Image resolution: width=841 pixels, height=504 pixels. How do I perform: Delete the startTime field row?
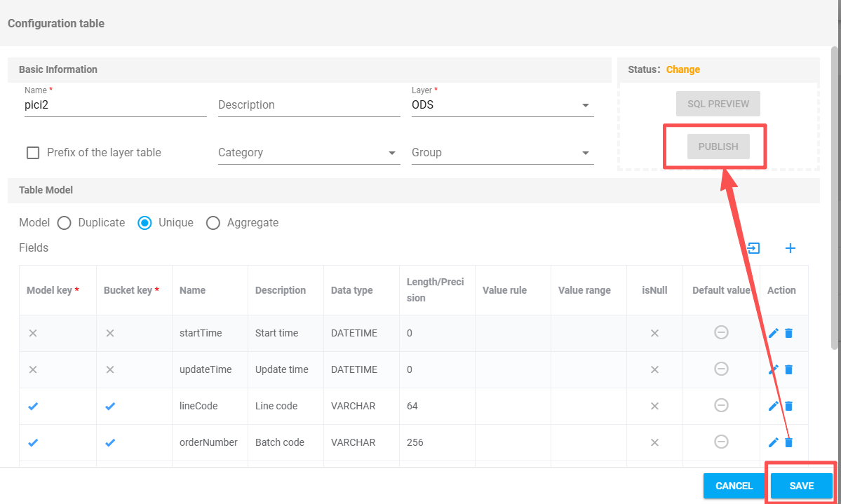pyautogui.click(x=788, y=333)
